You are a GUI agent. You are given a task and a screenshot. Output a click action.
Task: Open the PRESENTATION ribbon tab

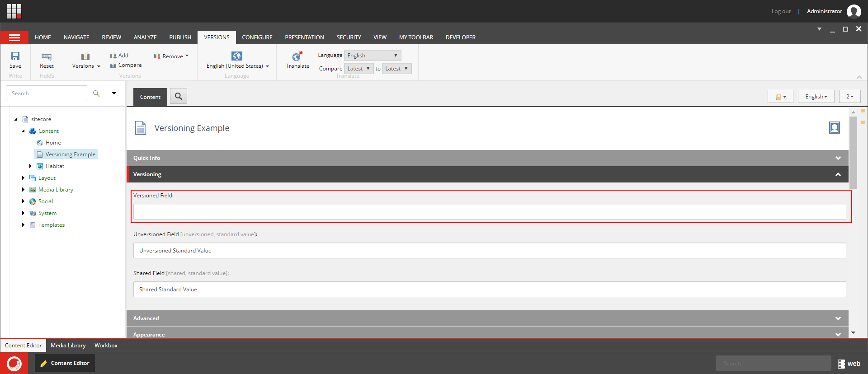[304, 37]
